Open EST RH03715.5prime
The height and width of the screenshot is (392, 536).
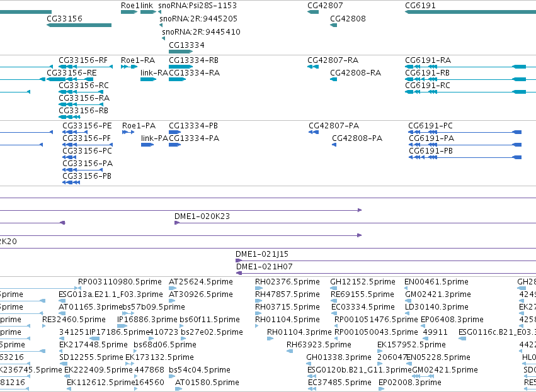287,307
